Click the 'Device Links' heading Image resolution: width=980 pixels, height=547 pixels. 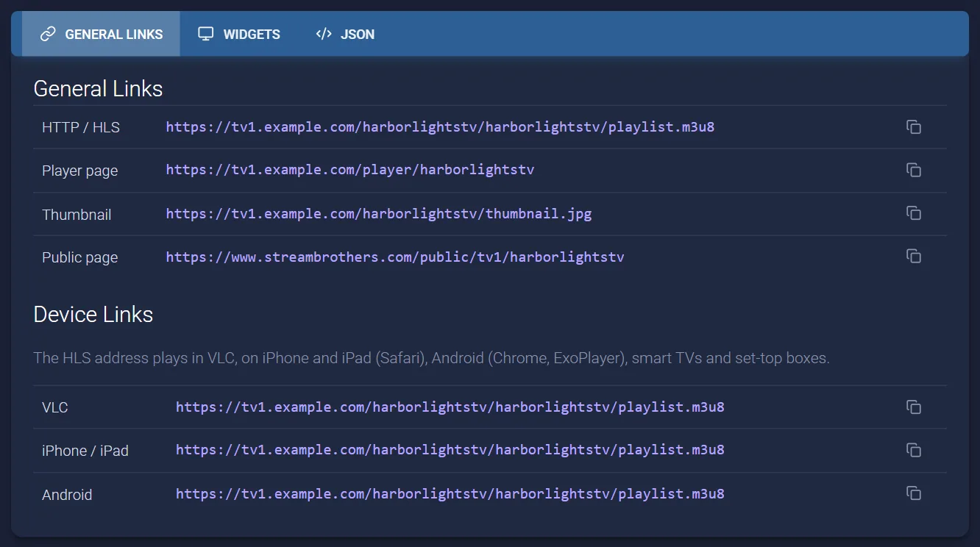tap(93, 315)
